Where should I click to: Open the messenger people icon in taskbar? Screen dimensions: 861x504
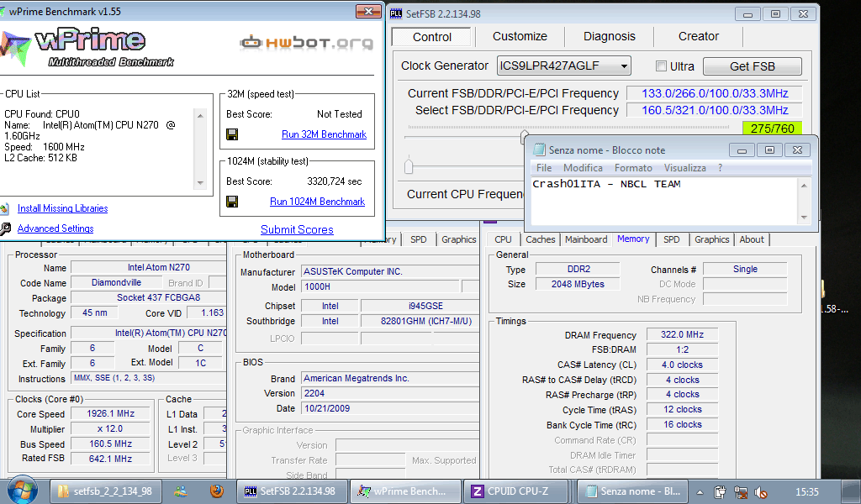click(x=181, y=491)
